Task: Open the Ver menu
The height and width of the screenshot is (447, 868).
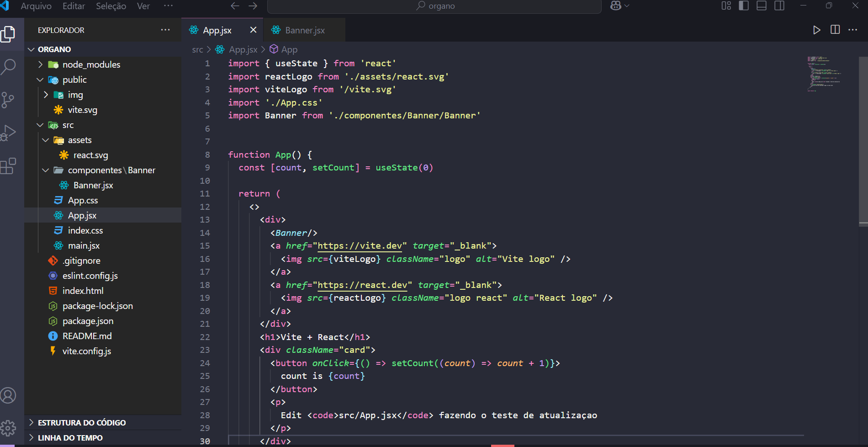Action: tap(143, 6)
